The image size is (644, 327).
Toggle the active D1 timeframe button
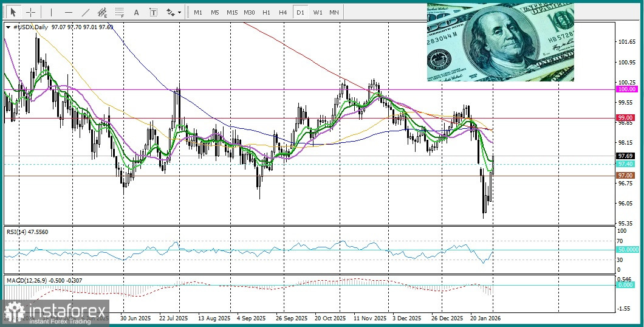[x=300, y=12]
